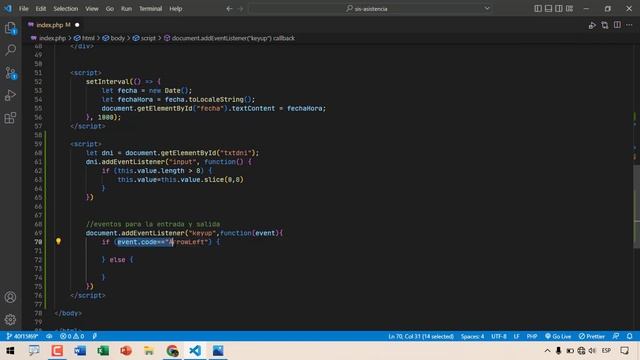Screen dimensions: 640x360
Task: Go forward with the navigation arrow
Action: coord(240,9)
